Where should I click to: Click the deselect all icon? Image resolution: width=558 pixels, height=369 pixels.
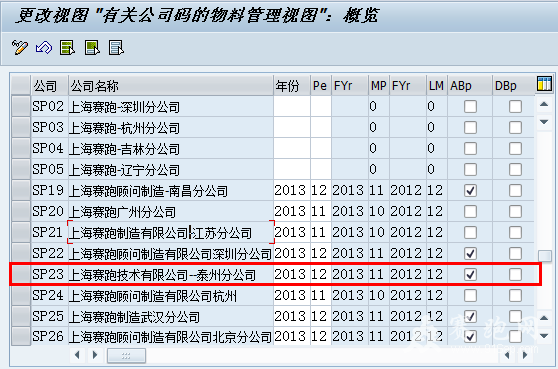116,47
